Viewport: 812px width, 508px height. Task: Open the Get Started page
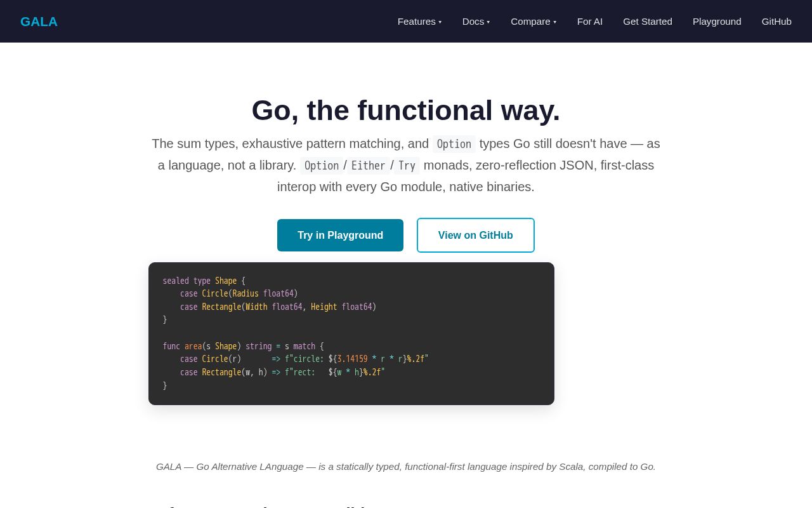coord(648,22)
